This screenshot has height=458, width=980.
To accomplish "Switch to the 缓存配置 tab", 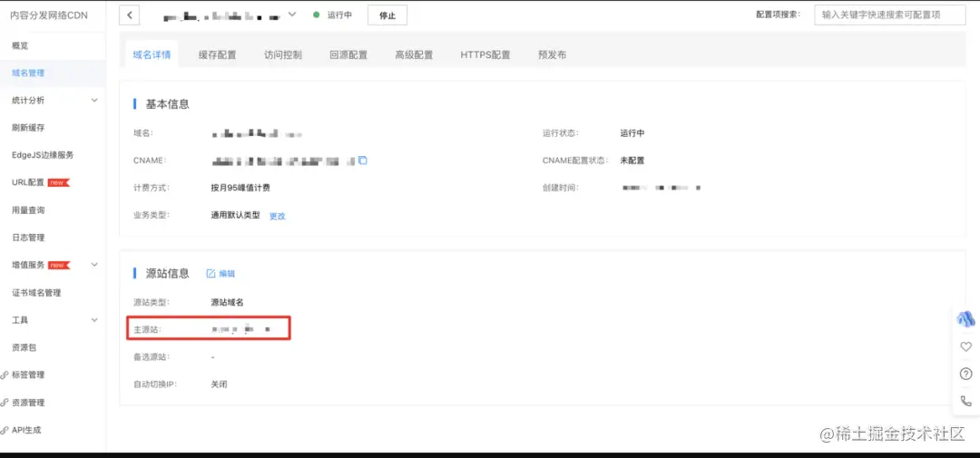I will [218, 54].
